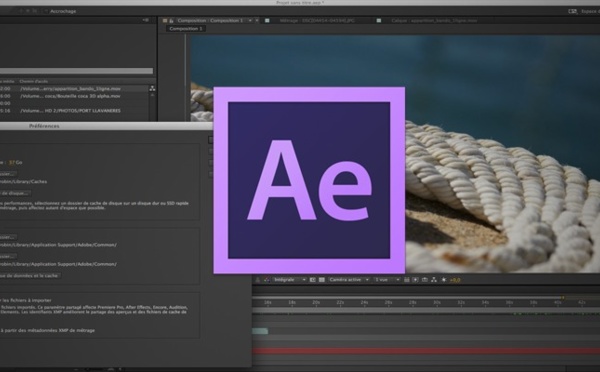
Task: Open the Caméra active view dropdown
Action: point(349,280)
